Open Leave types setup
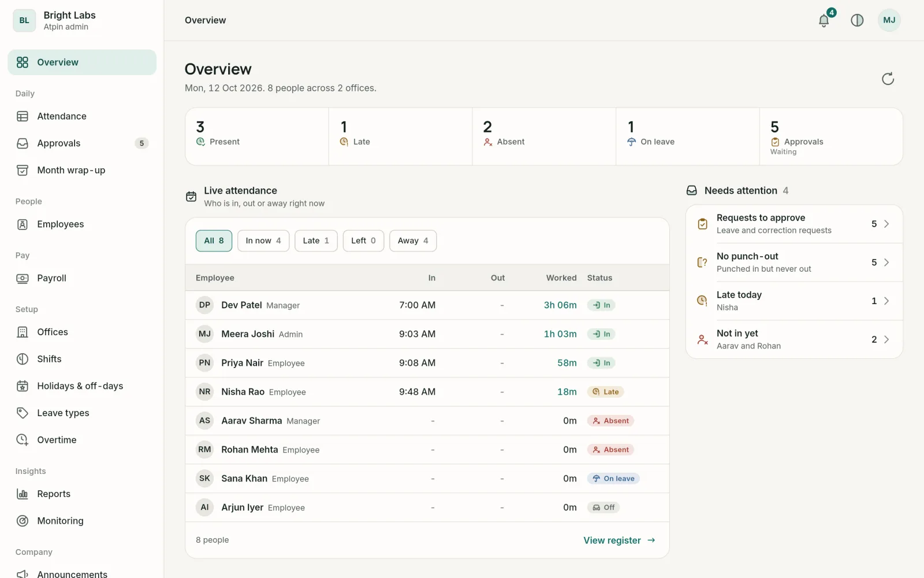The width and height of the screenshot is (924, 578). (82, 413)
